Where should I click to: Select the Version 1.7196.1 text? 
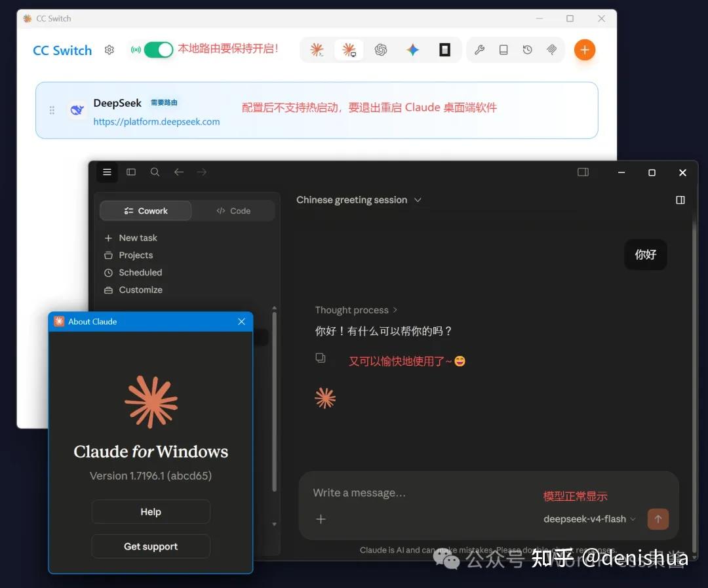(151, 476)
